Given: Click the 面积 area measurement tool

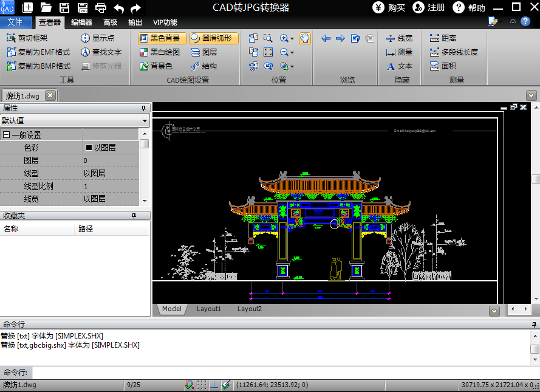Looking at the screenshot, I should coord(443,66).
